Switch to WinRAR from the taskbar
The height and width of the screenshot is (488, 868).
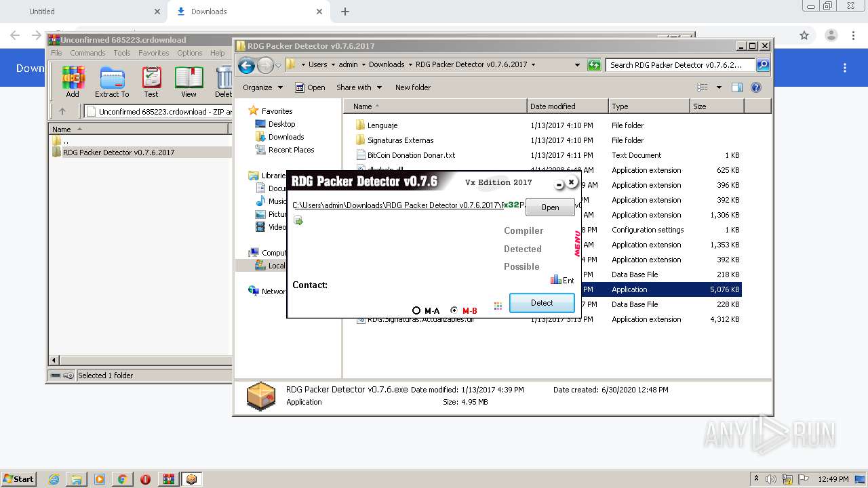click(x=168, y=479)
